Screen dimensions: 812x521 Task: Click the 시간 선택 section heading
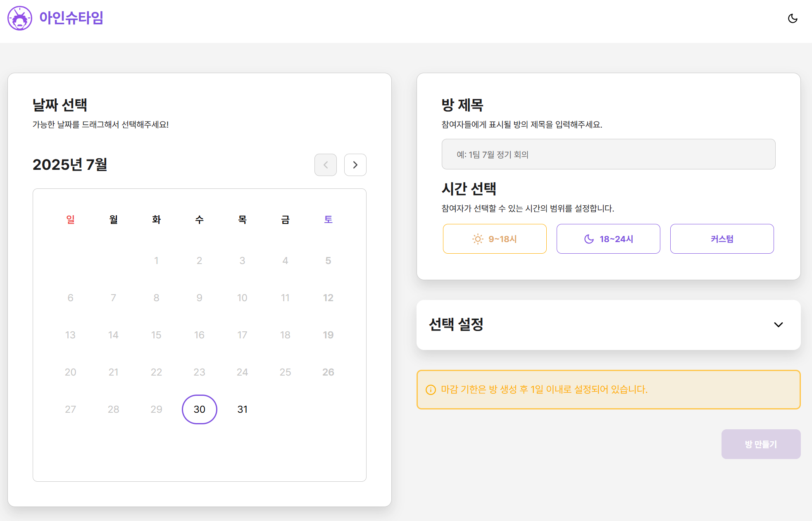(469, 189)
